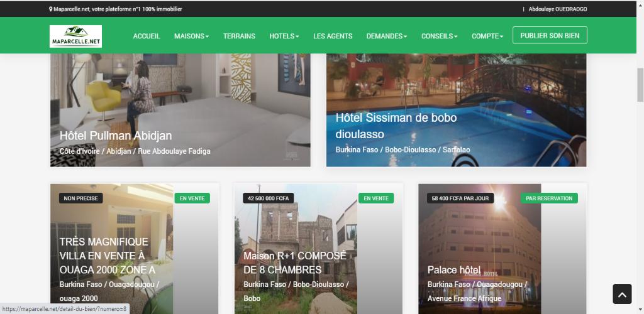Click the PAR RESERVATION badge
Screen dimensions: 644x314
coord(549,198)
